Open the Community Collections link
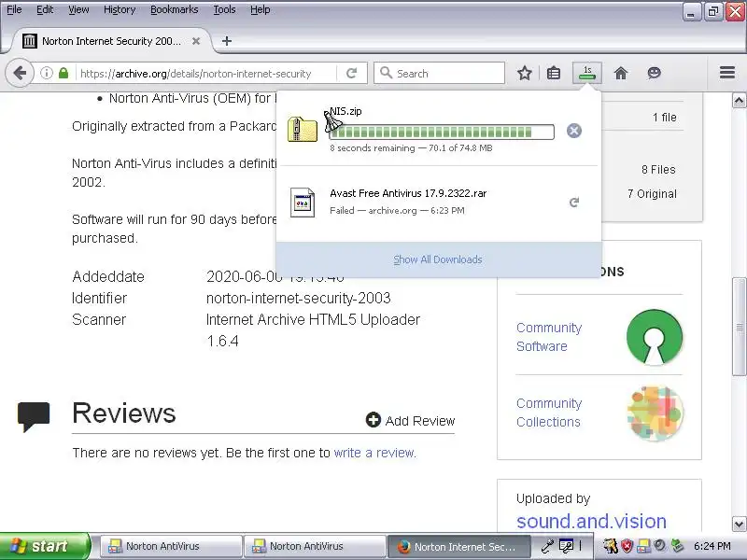747x560 pixels. click(549, 413)
